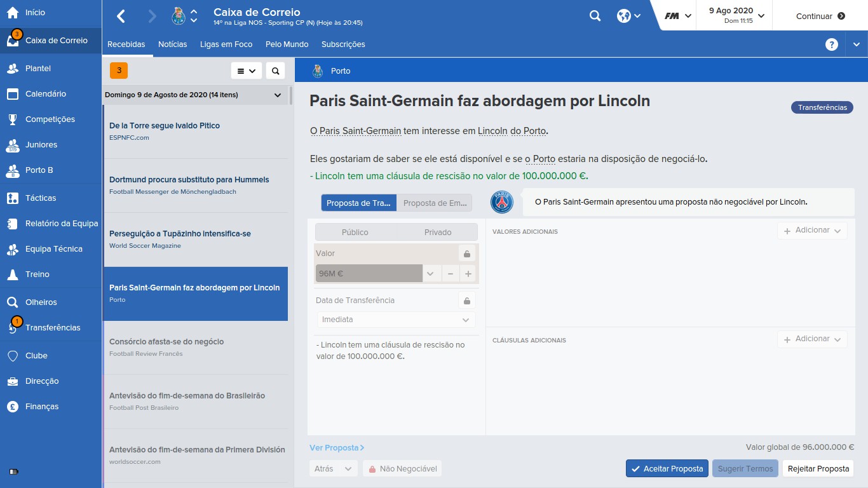Open the Subscrições tab
This screenshot has height=488, width=868.
(343, 44)
